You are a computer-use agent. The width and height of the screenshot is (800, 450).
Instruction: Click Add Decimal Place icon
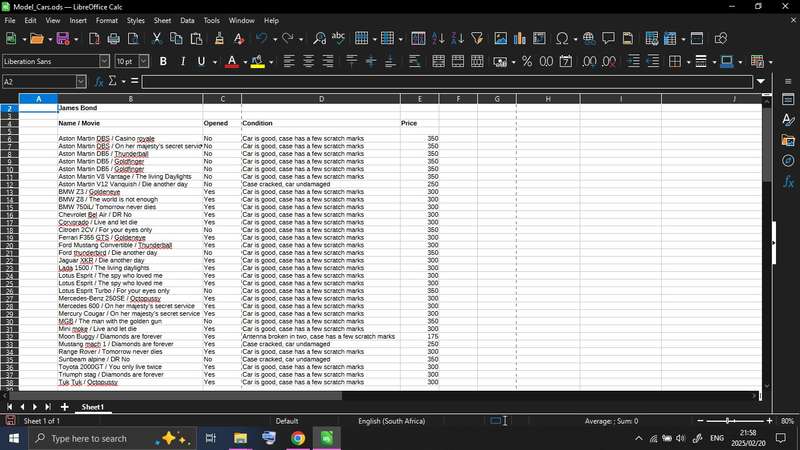[x=589, y=62]
